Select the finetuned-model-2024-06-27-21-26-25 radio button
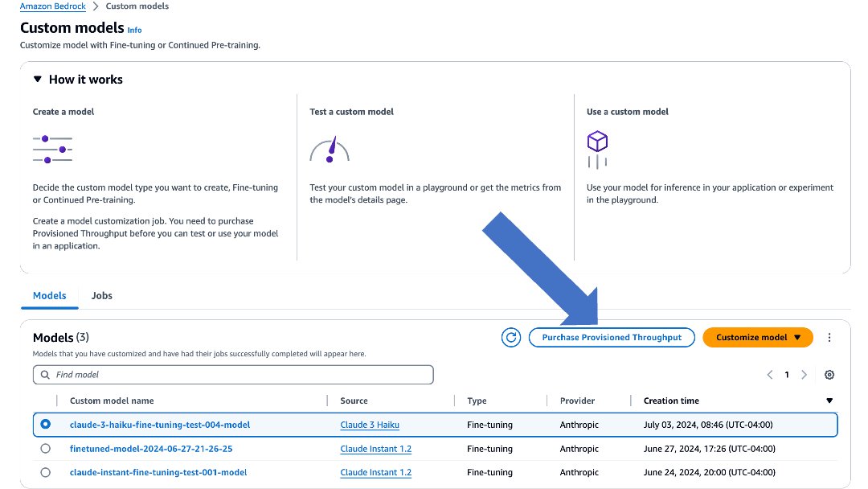The image size is (868, 489). (x=45, y=448)
